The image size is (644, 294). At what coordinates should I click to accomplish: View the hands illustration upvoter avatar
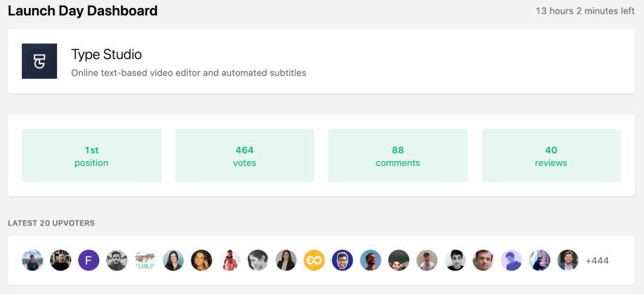pyautogui.click(x=145, y=260)
